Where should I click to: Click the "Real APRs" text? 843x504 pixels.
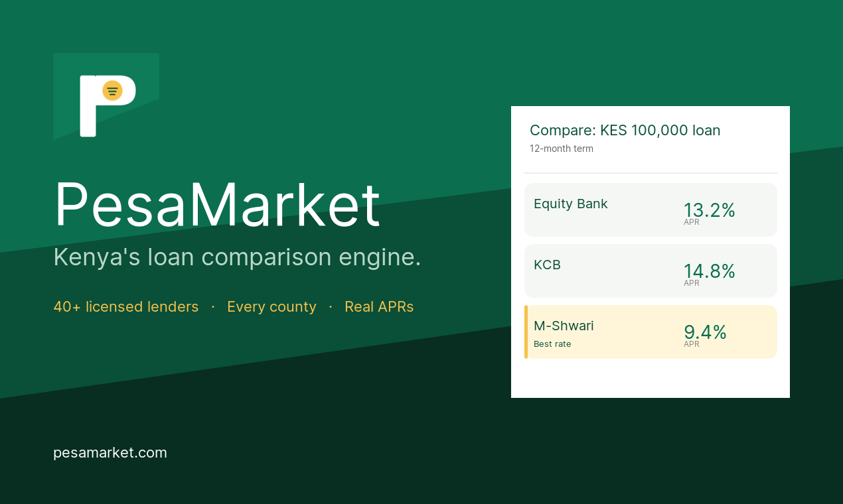pyautogui.click(x=379, y=307)
